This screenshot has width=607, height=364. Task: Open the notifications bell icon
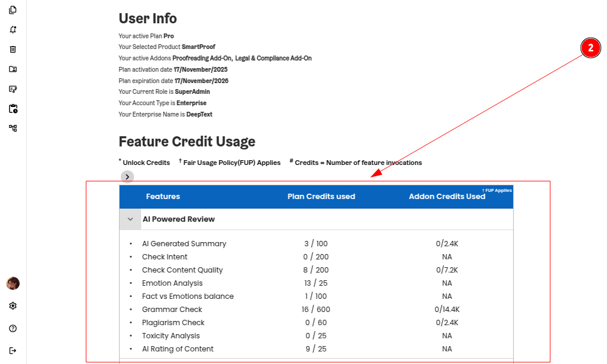(x=13, y=30)
